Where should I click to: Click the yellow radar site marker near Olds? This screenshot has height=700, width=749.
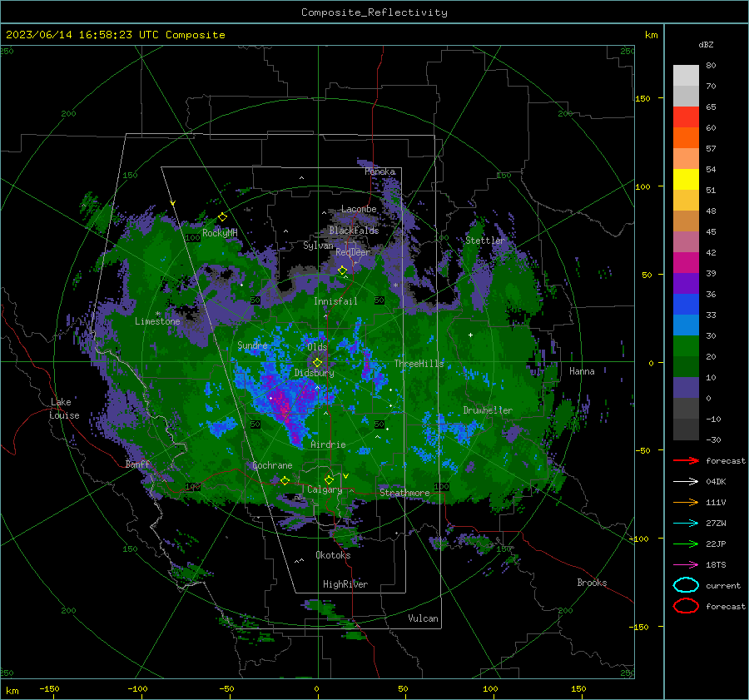(317, 363)
